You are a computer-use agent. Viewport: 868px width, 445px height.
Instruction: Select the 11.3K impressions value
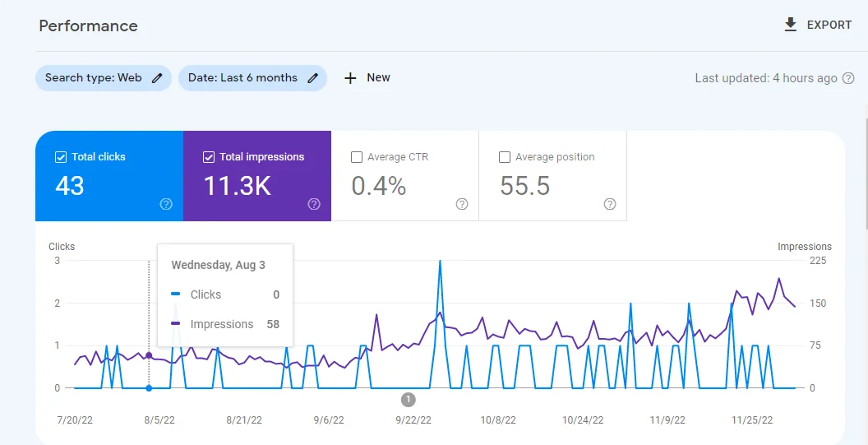238,186
